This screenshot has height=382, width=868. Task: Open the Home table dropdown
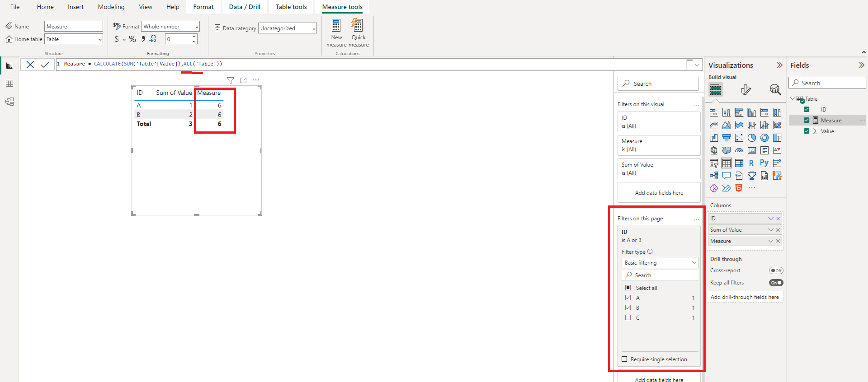point(74,39)
